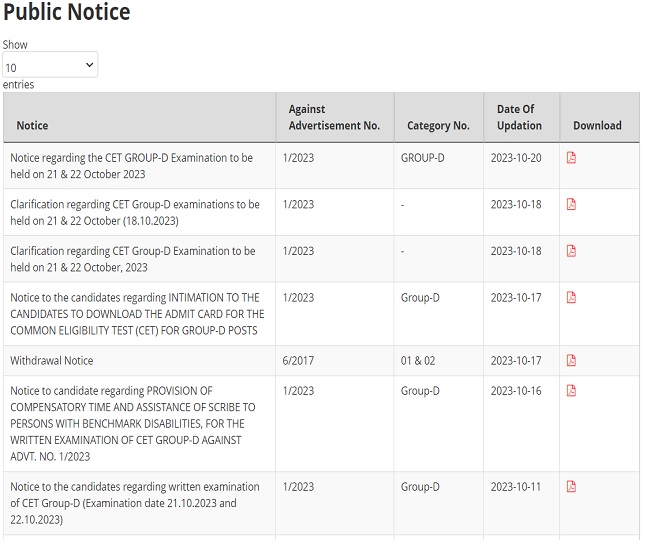Click the notice on provision of compensatory time
The image size is (650, 540).
coord(133,424)
